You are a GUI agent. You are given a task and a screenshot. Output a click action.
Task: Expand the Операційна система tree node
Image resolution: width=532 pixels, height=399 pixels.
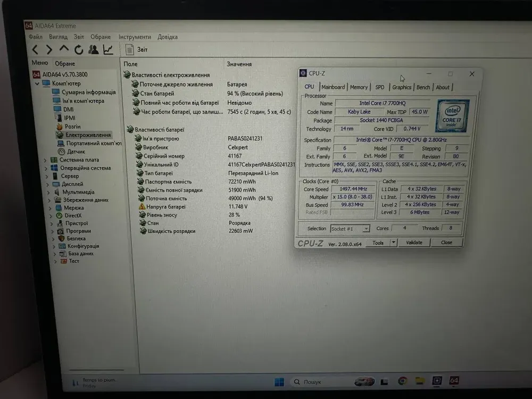(45, 168)
